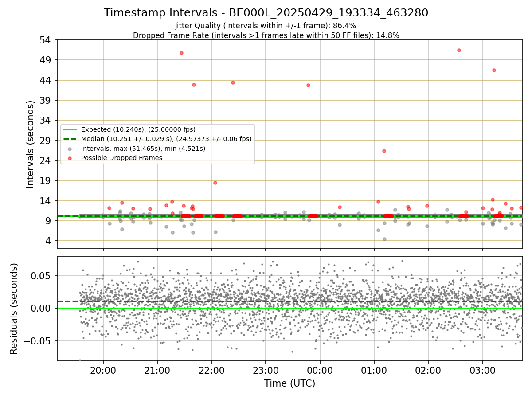Viewport: 532px width, 399px height.
Task: Click the 'Residuals (seconds)' y-axis label
Action: coord(14,309)
